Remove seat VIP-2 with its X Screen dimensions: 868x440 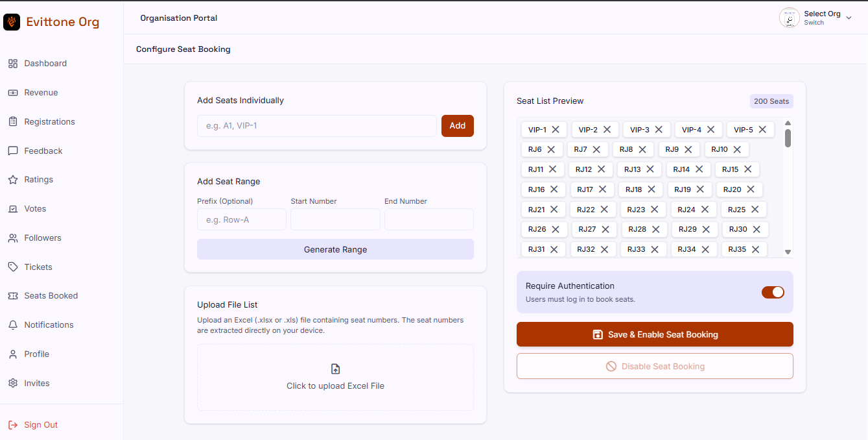pyautogui.click(x=607, y=130)
